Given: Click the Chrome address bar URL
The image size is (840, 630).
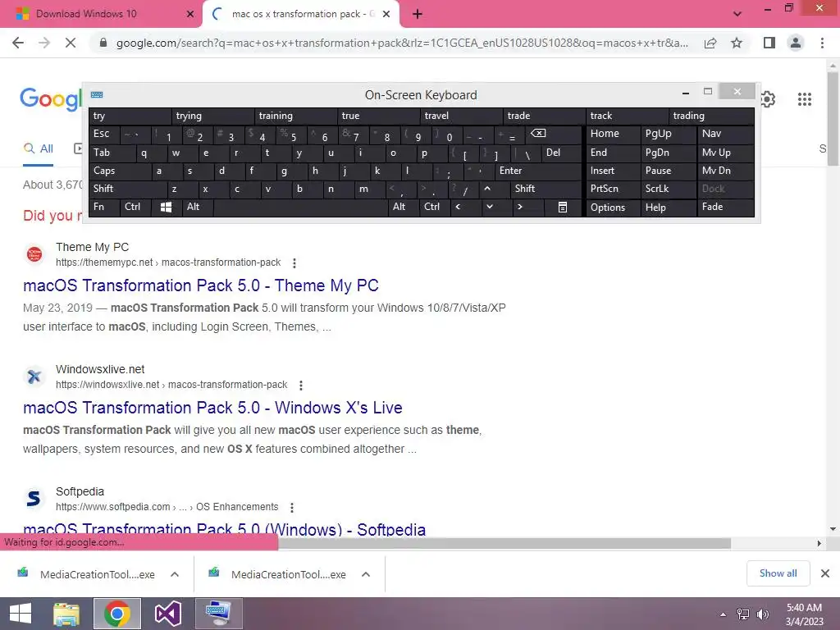Looking at the screenshot, I should point(402,43).
